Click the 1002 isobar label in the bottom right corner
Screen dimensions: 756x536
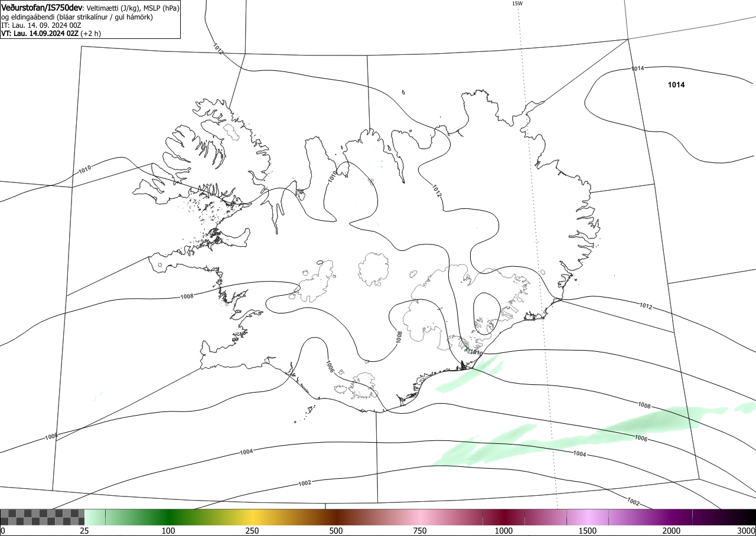click(633, 502)
